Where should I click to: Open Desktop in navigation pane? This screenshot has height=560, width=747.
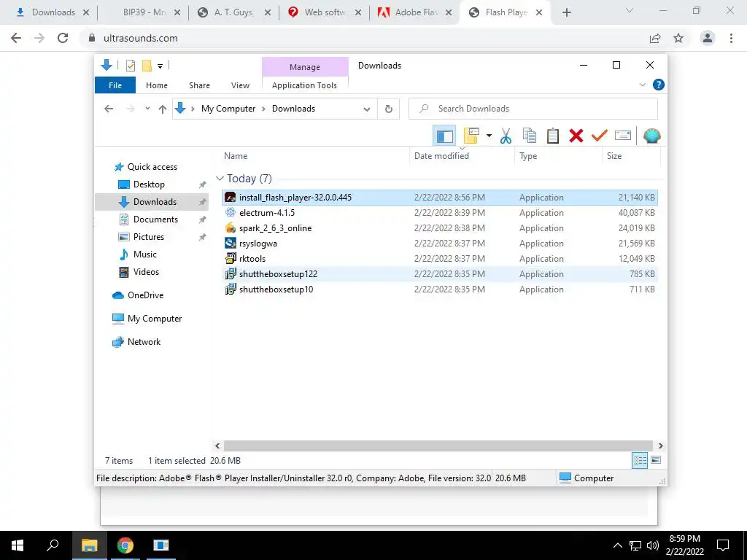click(149, 184)
